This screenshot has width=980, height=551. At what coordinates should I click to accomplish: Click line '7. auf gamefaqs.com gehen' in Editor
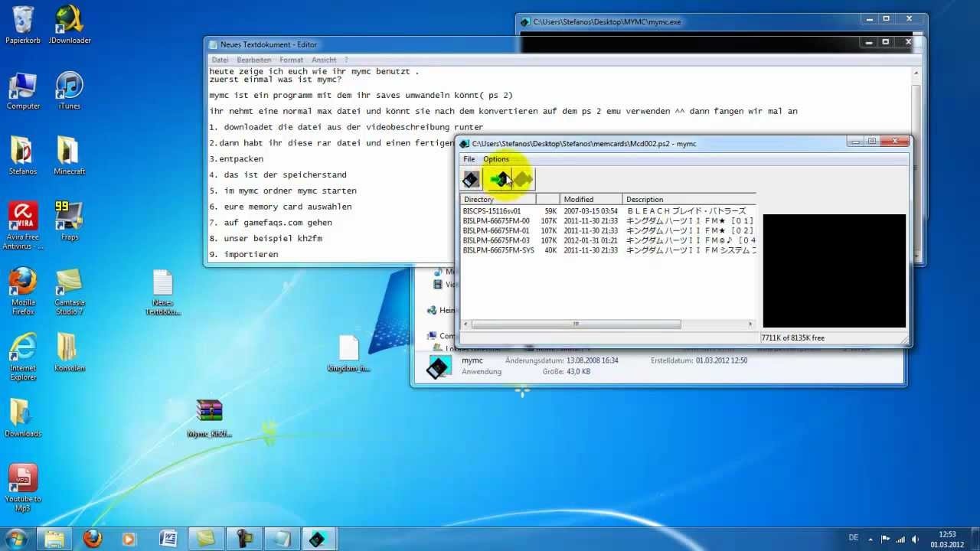270,222
